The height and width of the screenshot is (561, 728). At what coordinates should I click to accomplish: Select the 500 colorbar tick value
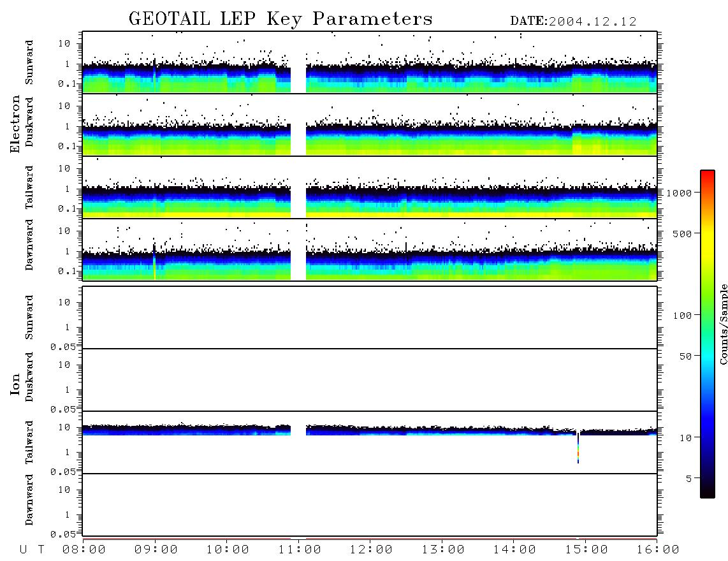pyautogui.click(x=682, y=233)
